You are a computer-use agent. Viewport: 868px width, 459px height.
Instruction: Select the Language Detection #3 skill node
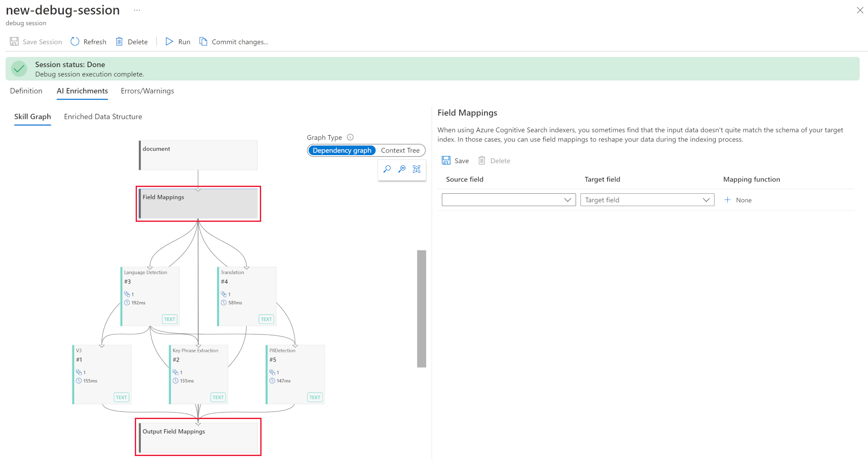pyautogui.click(x=150, y=296)
